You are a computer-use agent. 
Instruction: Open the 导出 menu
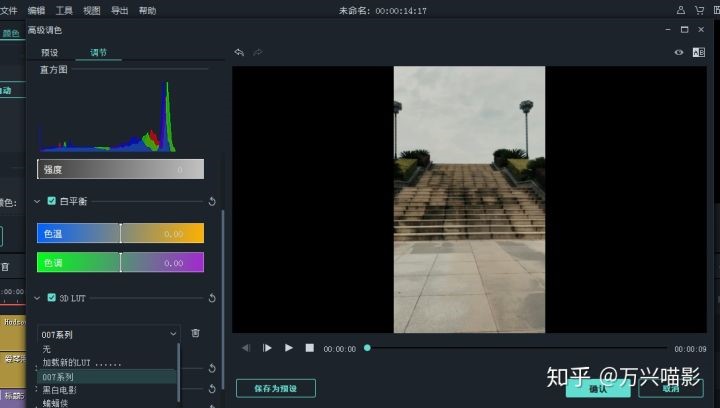point(119,10)
